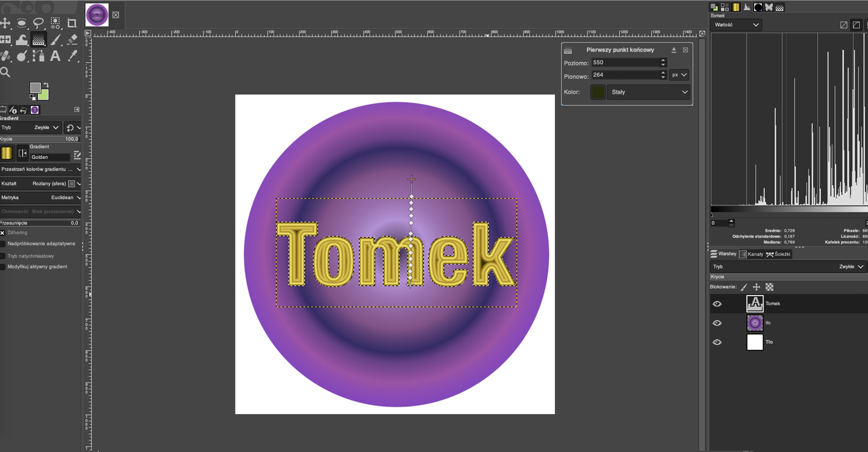Open the Patterns dock tab
868x452 pixels.
point(725,7)
